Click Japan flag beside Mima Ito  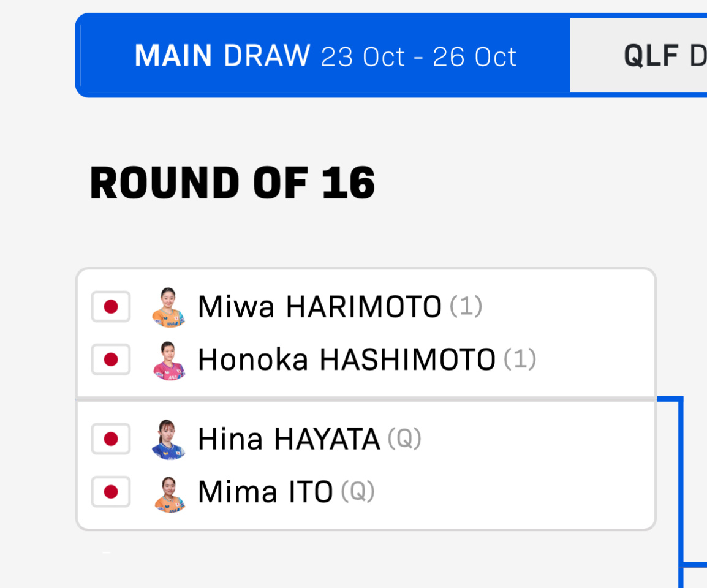[x=111, y=491]
